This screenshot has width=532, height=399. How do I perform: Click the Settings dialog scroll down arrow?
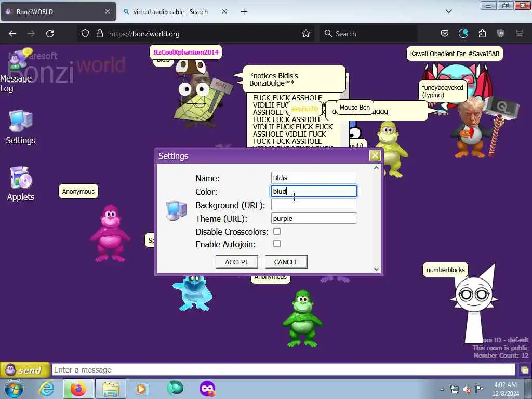[376, 269]
